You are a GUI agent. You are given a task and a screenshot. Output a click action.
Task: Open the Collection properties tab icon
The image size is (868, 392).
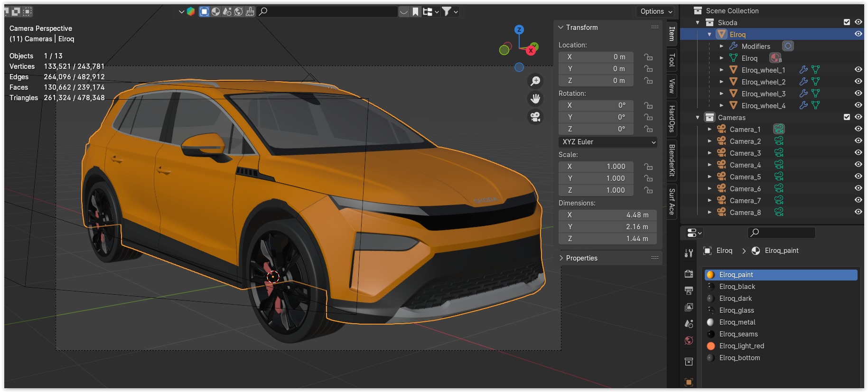coord(689,362)
